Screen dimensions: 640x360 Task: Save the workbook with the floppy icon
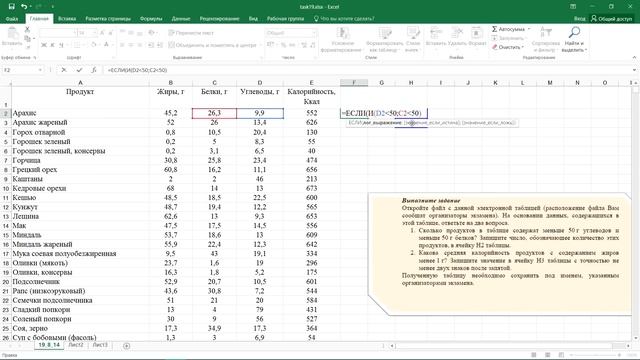point(11,7)
